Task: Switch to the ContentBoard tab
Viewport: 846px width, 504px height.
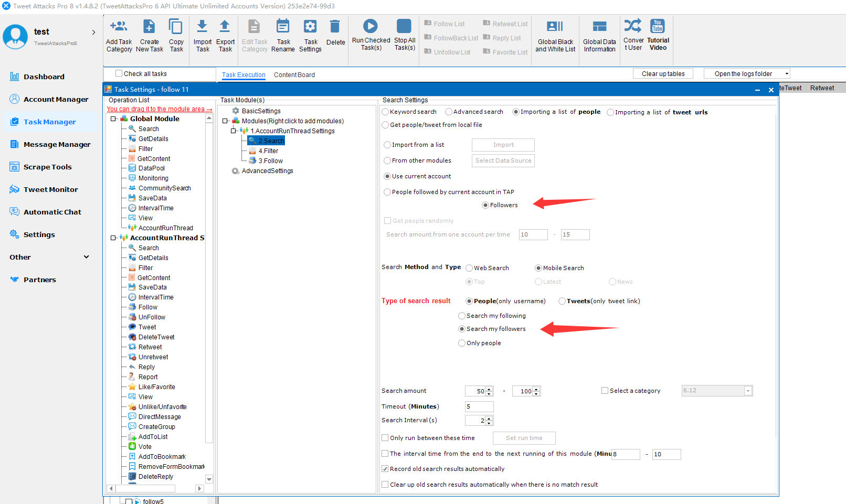Action: click(294, 75)
